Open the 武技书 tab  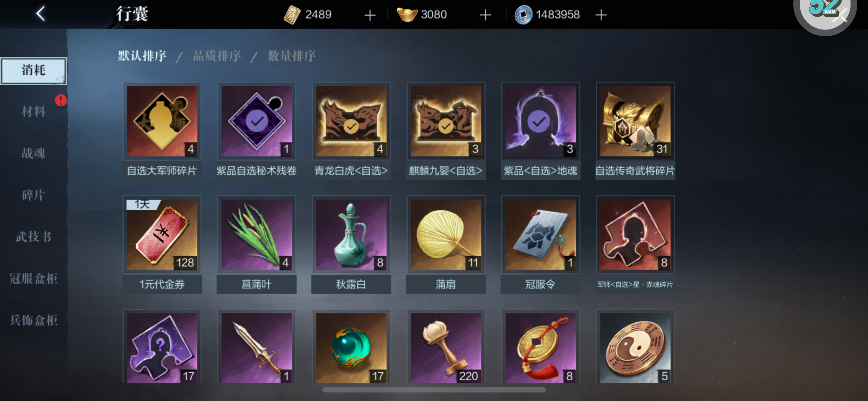[x=33, y=237]
